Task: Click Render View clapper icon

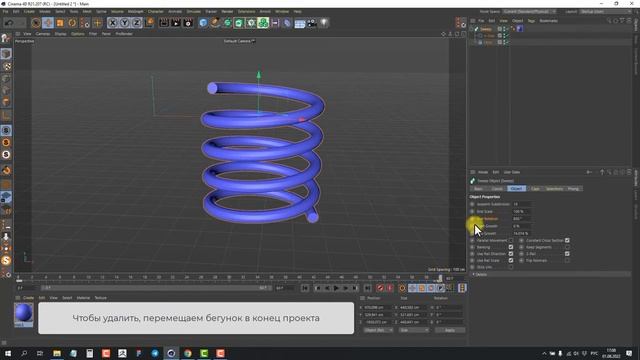Action: coord(164,23)
